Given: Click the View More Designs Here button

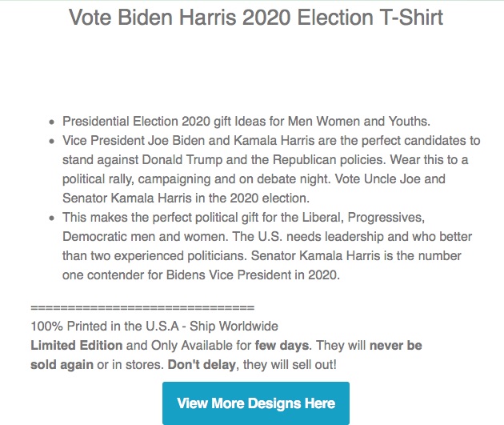Looking at the screenshot, I should click(256, 403).
